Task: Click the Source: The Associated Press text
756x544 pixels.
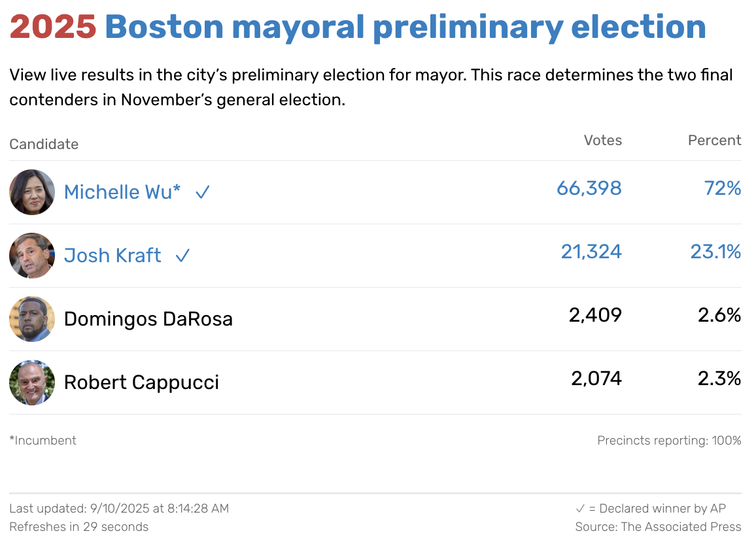Action: (658, 526)
